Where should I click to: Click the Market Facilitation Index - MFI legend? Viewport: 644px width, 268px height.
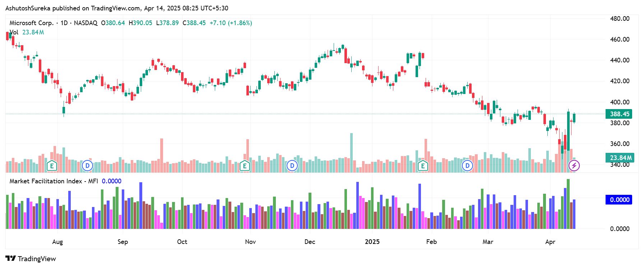(54, 181)
